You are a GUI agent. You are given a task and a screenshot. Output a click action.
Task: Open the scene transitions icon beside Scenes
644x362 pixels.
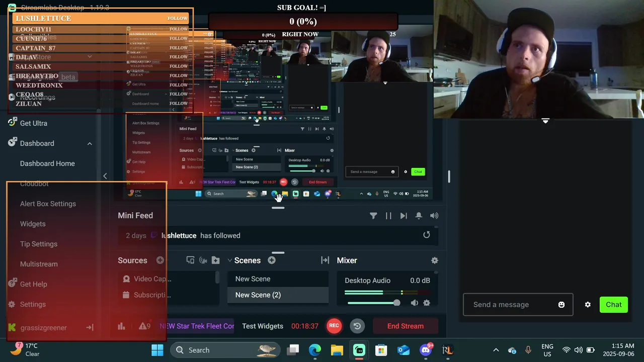tap(325, 260)
